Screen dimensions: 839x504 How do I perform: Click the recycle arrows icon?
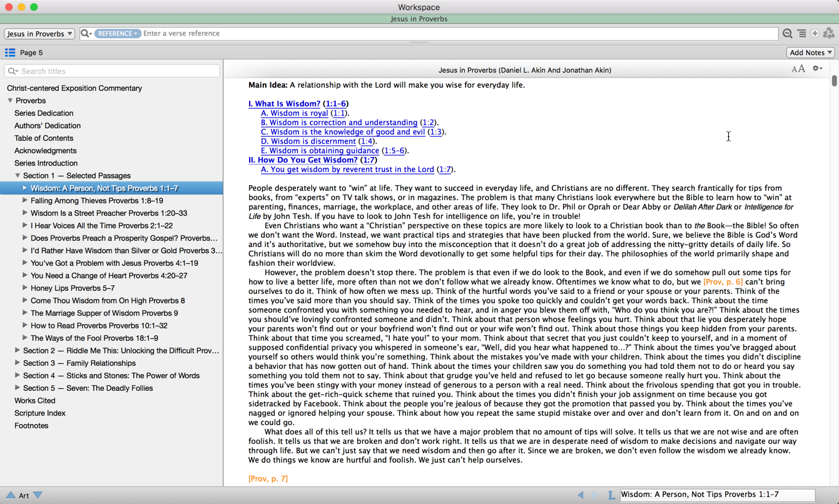(829, 34)
